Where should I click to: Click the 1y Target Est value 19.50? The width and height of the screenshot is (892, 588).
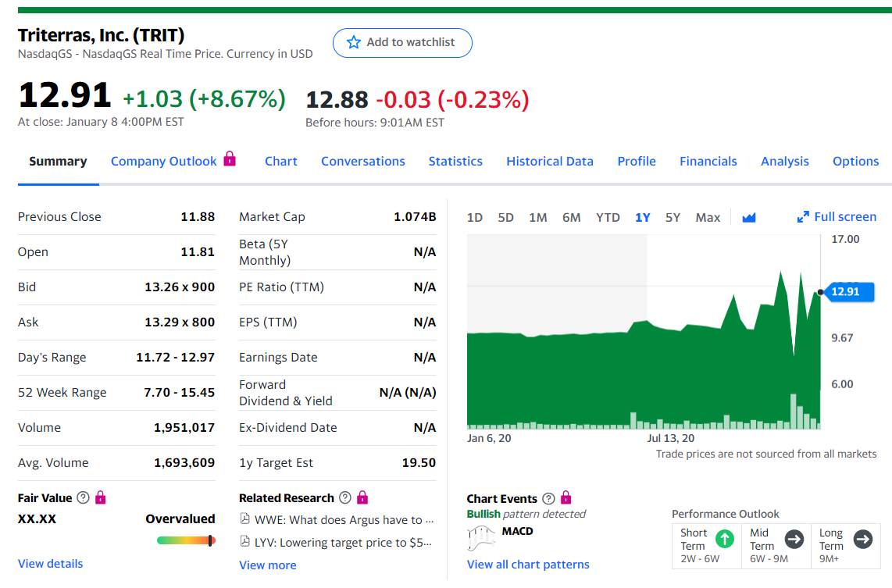[x=419, y=463]
